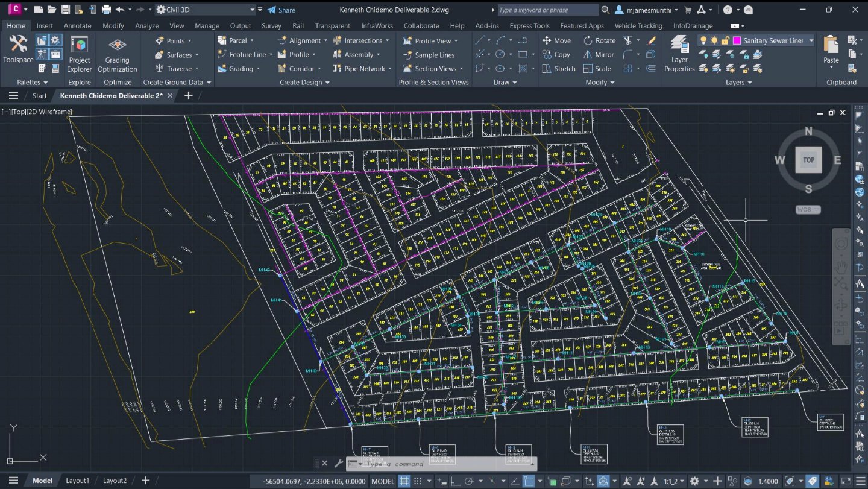Click the Profile View tool
868x489 pixels.
coord(430,40)
